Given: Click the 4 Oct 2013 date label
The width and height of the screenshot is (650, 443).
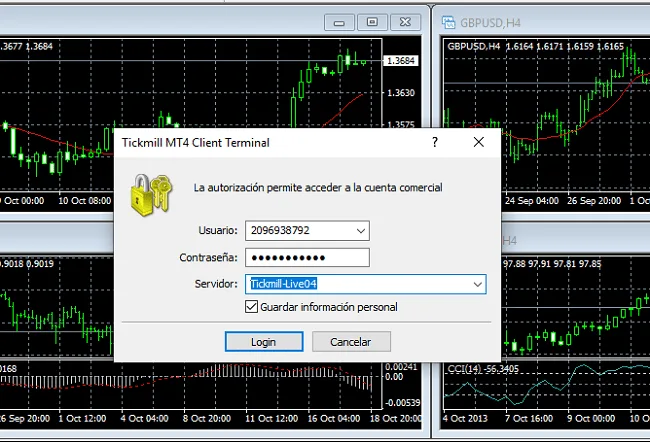Looking at the screenshot, I should coord(465,418).
